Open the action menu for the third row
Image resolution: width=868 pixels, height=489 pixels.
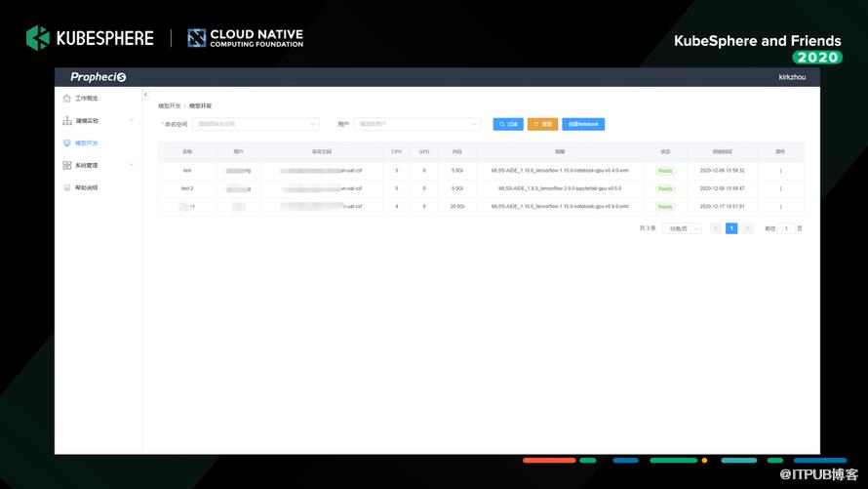[x=780, y=207]
